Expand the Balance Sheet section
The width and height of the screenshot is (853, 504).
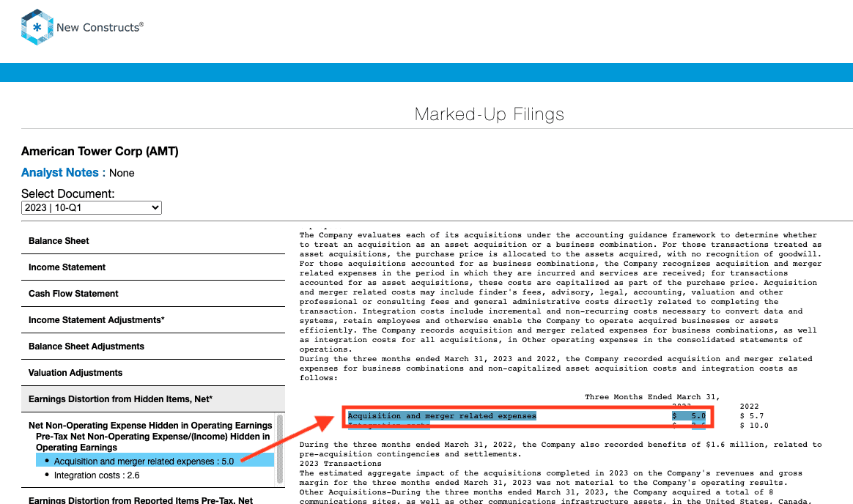pyautogui.click(x=153, y=241)
